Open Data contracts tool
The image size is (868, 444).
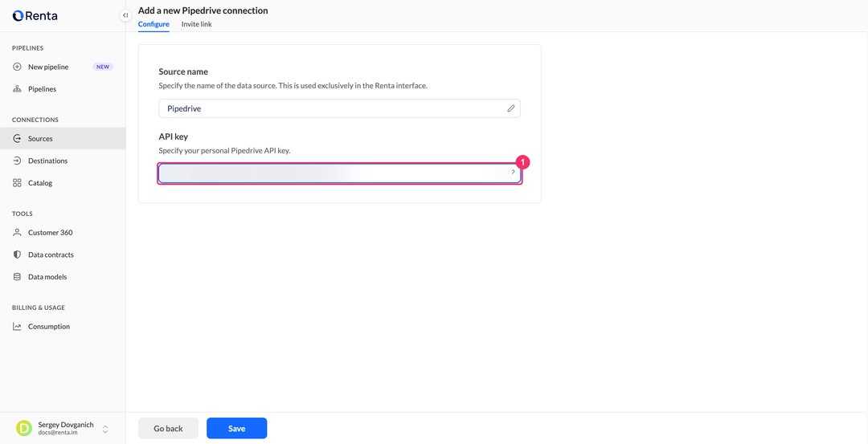click(x=63, y=255)
